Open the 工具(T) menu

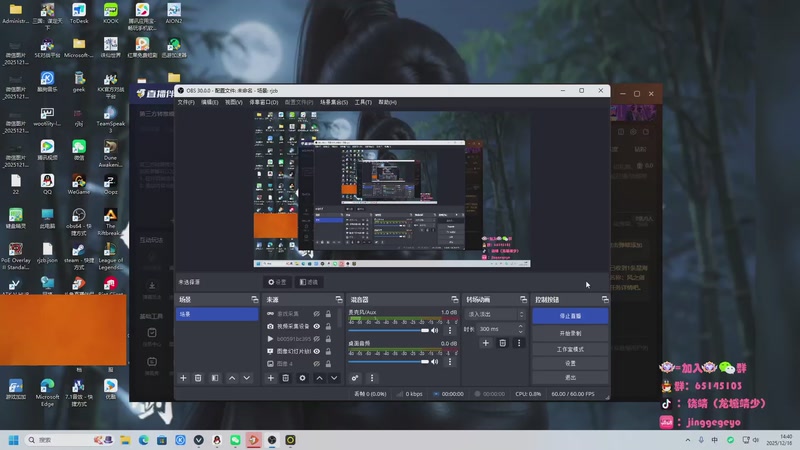click(x=363, y=102)
